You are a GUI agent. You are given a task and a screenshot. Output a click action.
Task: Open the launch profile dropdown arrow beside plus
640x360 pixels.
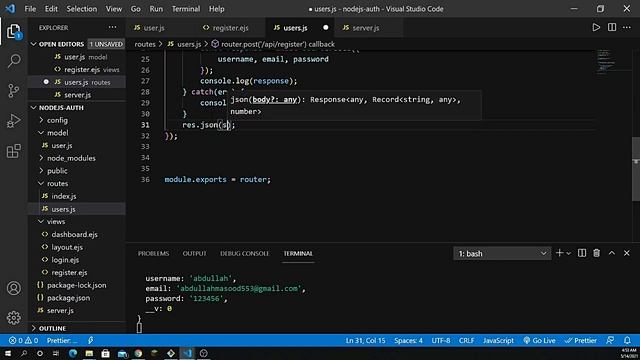[x=569, y=253]
